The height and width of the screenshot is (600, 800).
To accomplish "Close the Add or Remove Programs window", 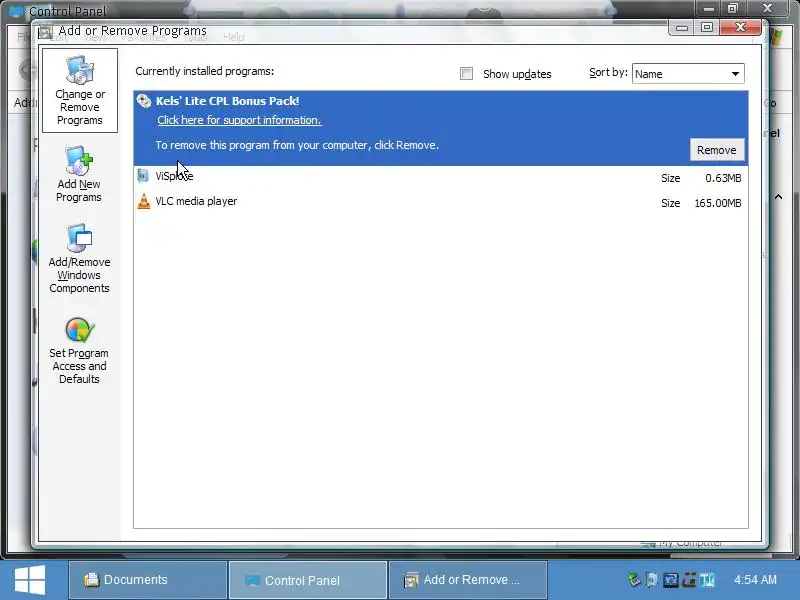I will pos(741,27).
